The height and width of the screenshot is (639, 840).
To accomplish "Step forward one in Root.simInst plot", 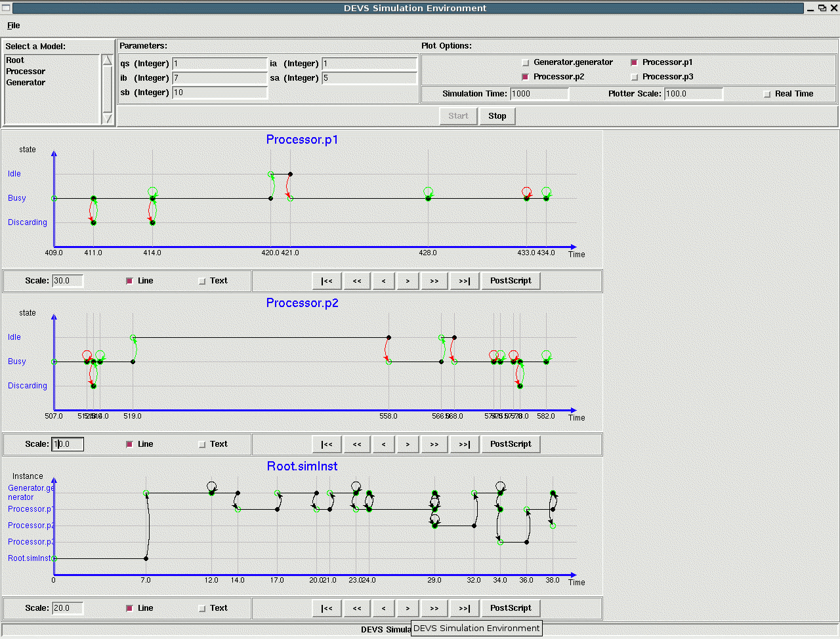I will click(408, 608).
